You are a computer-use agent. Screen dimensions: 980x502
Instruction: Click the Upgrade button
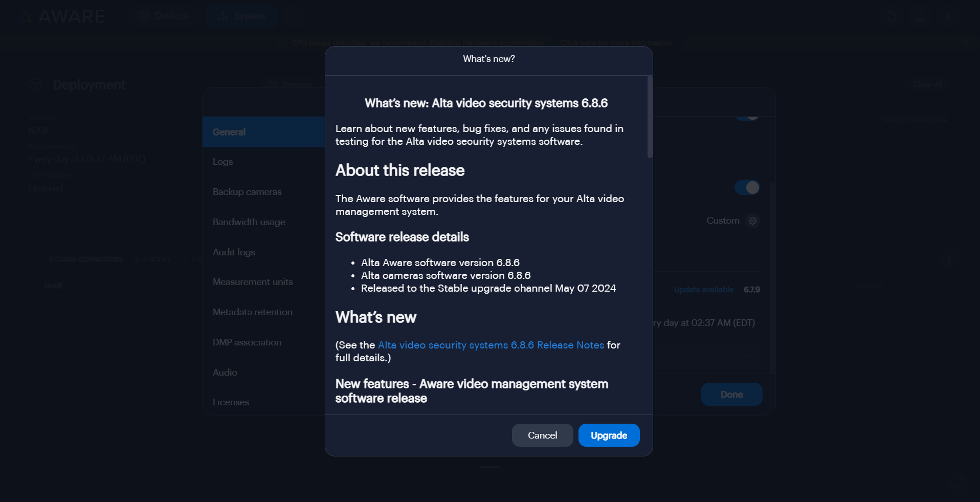(x=609, y=435)
